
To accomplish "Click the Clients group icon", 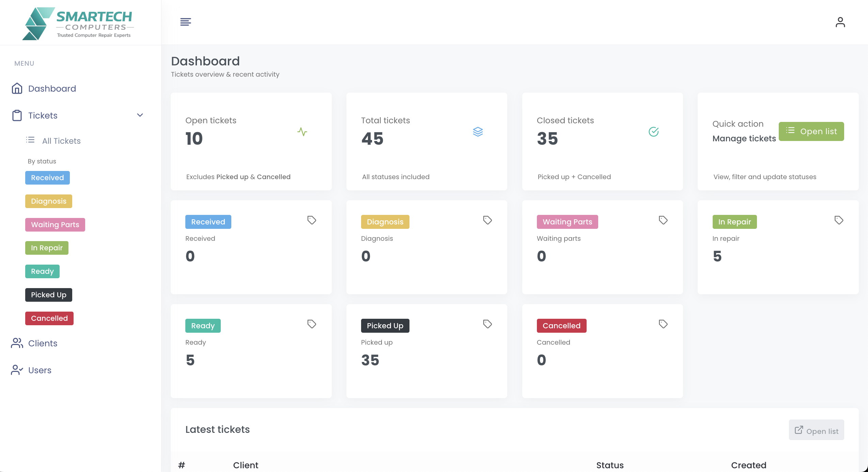I will click(17, 343).
